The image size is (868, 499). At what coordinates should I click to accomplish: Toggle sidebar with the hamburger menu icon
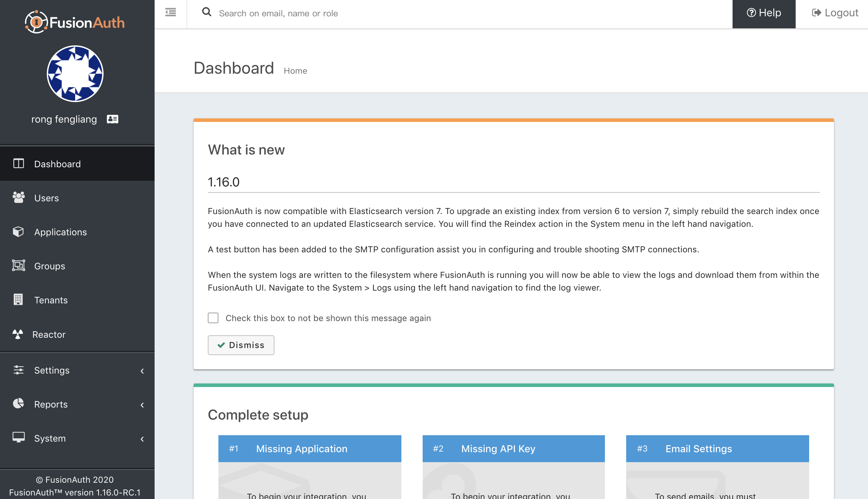coord(171,13)
